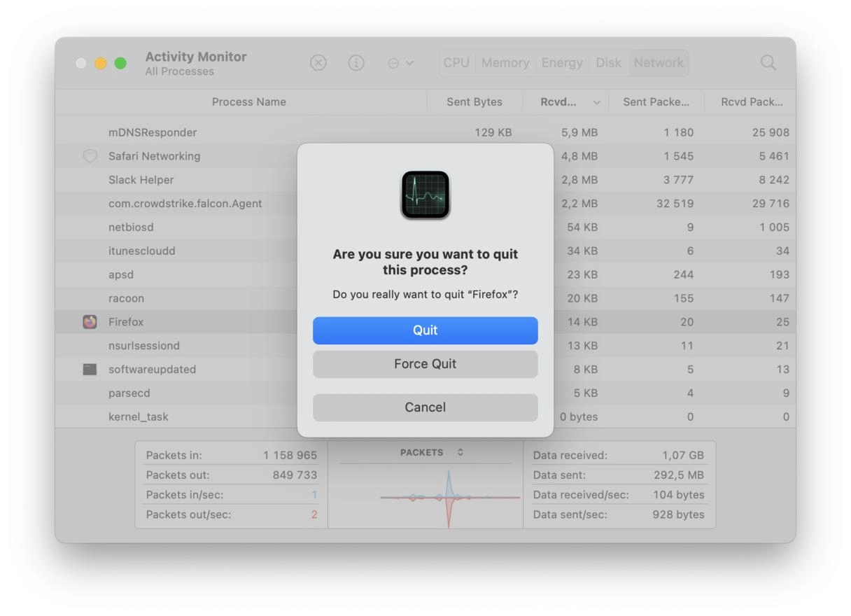Select the com.crowdstrike.falcon.Agent row
The image size is (851, 616).
point(425,204)
